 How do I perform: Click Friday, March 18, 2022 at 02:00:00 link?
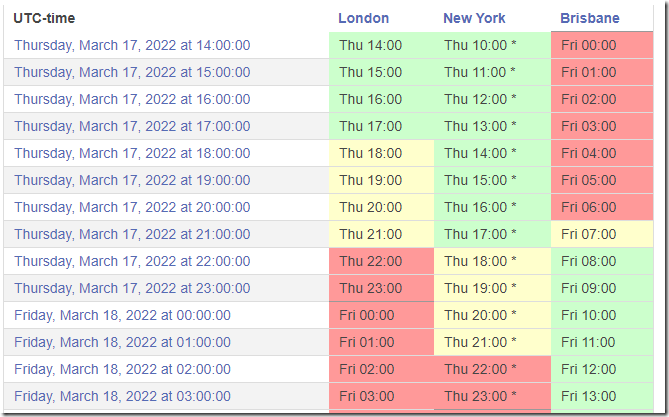(122, 369)
